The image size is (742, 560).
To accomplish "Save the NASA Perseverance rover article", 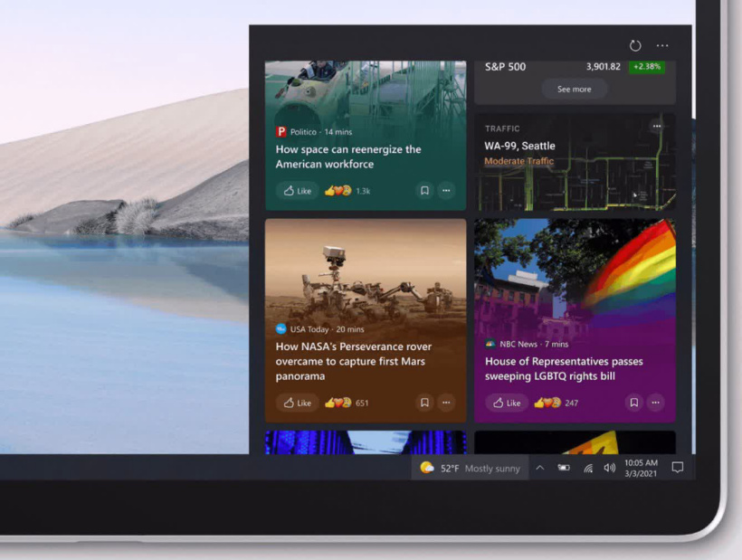I will [423, 403].
